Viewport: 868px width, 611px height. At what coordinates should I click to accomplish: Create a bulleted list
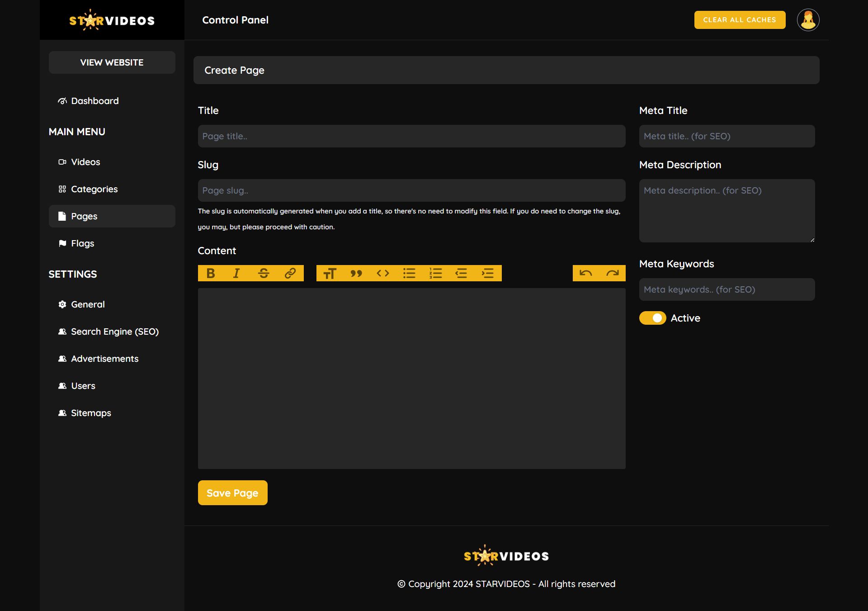409,273
